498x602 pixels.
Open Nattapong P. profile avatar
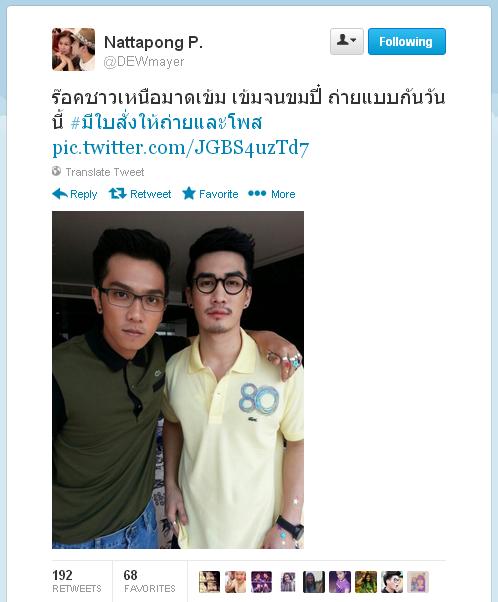pos(73,50)
